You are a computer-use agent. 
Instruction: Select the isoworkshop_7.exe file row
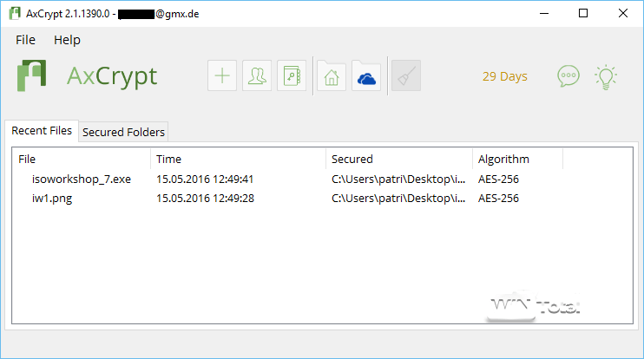tap(81, 179)
